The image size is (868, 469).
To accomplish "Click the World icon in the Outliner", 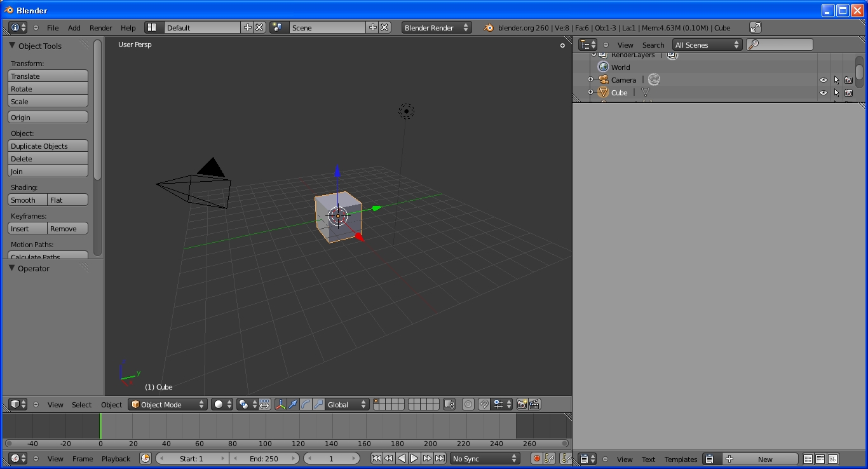I will tap(602, 67).
